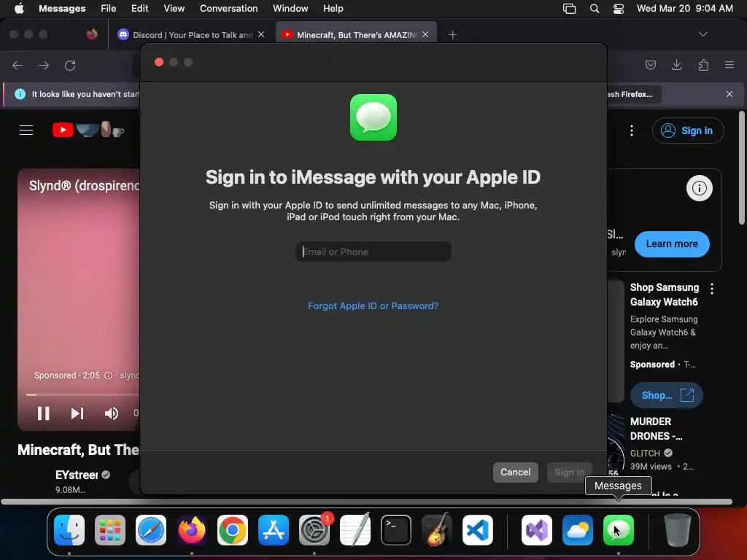Launch Google Chrome from the Dock
Image resolution: width=747 pixels, height=560 pixels.
(233, 530)
